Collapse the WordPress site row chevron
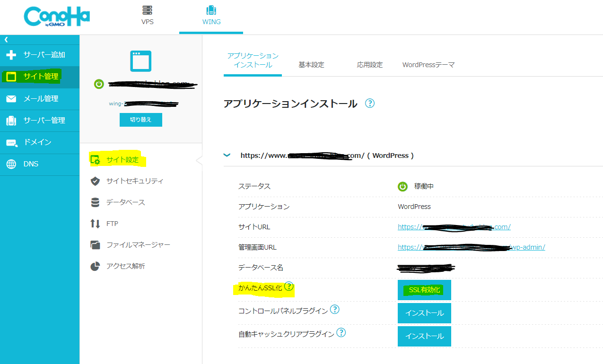This screenshot has height=364, width=603. (x=227, y=155)
